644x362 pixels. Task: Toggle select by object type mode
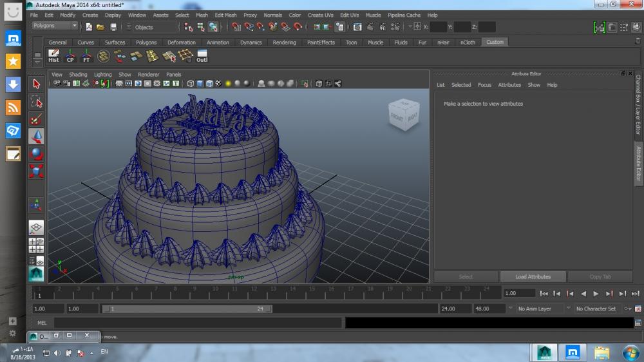point(201,27)
